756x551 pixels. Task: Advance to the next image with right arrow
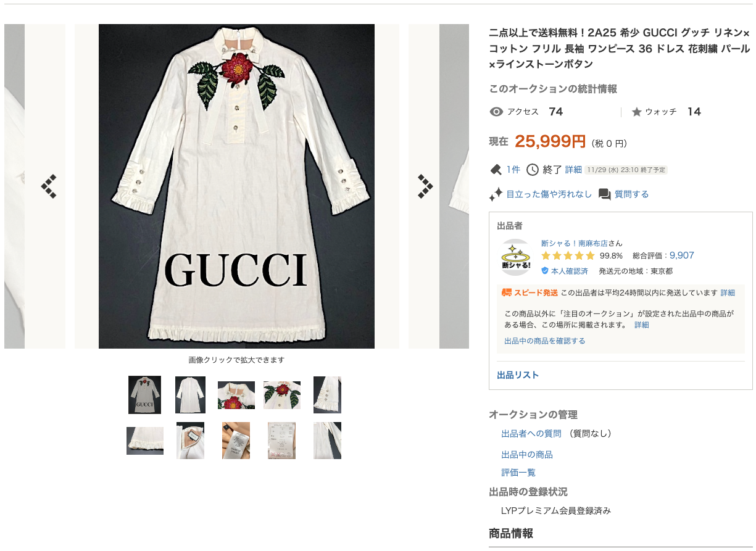point(425,186)
